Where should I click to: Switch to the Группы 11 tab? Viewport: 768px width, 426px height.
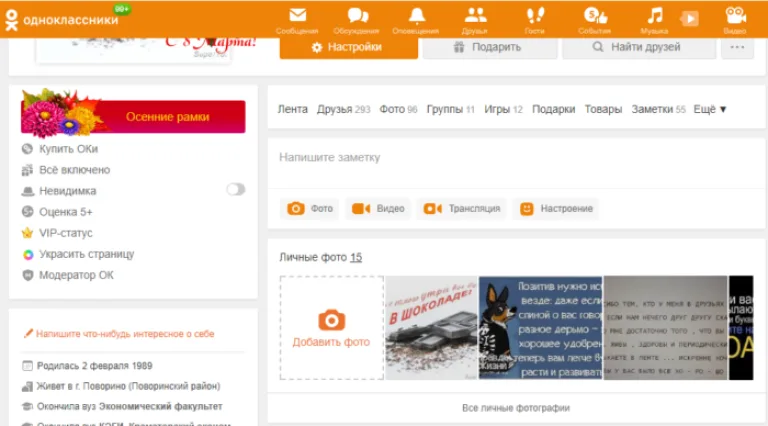(x=451, y=109)
